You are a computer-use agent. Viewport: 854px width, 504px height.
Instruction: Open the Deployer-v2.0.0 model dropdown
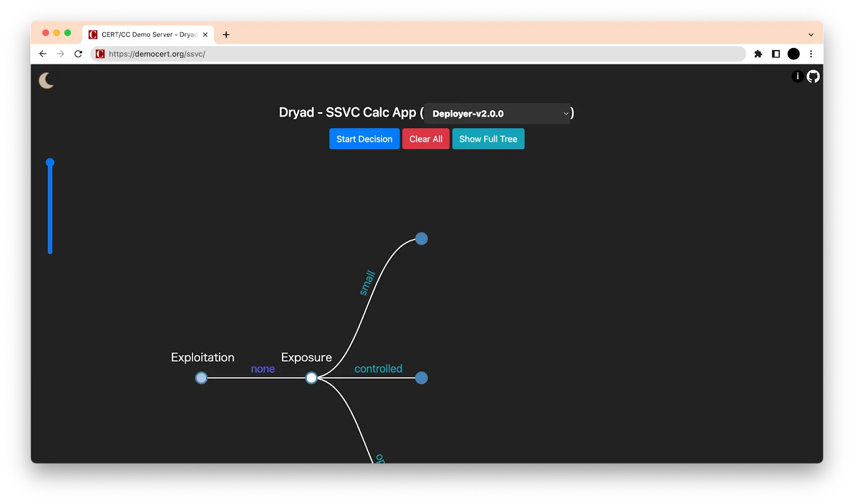496,113
